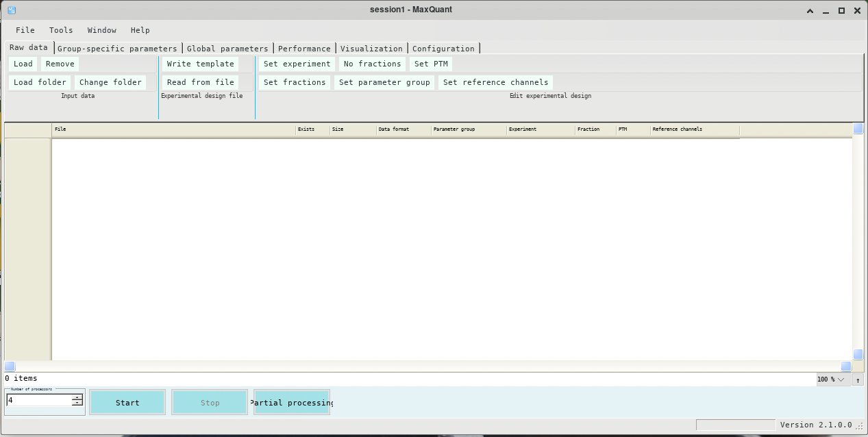868x437 pixels.
Task: Open the 100 % zoom dropdown
Action: [833, 379]
